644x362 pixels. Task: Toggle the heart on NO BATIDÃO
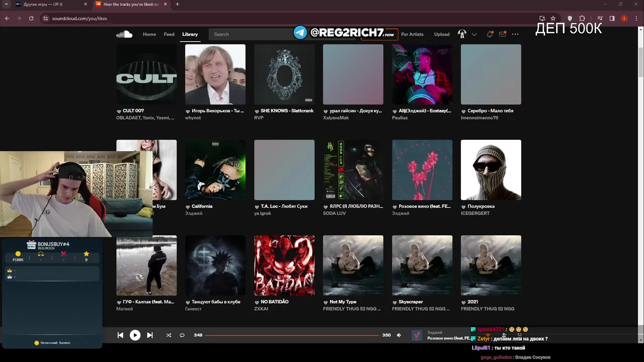(x=257, y=302)
